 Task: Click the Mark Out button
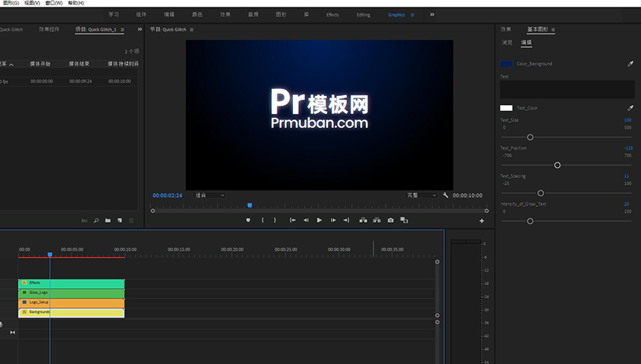tap(275, 220)
